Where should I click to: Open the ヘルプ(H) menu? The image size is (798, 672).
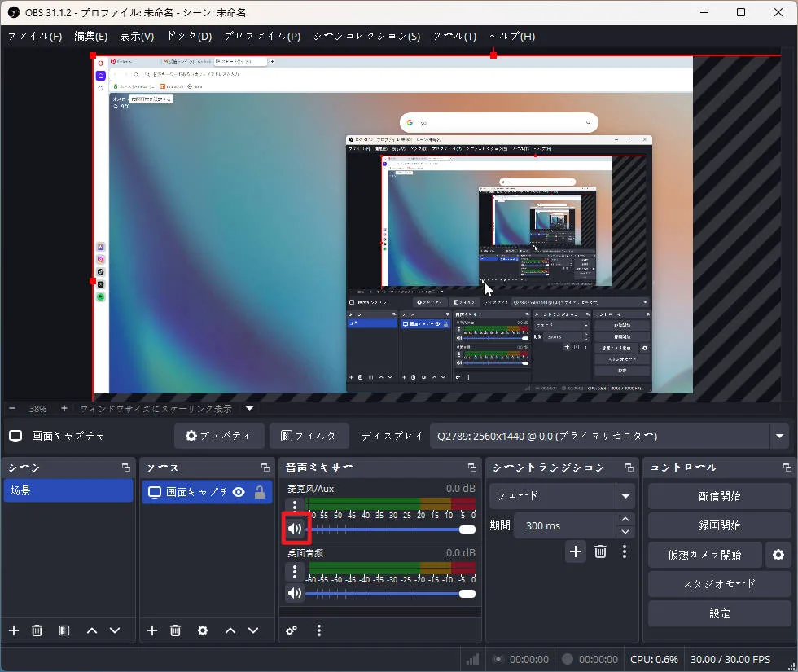[512, 36]
